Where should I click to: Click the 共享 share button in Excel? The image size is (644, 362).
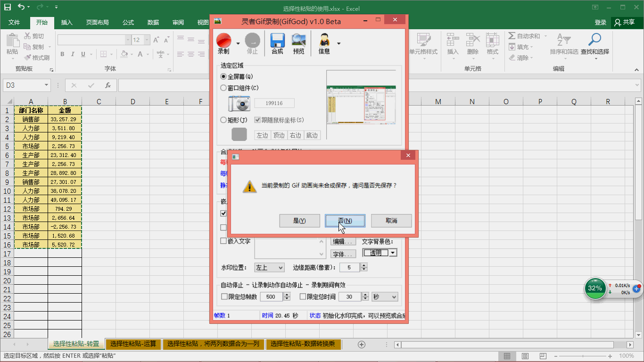pos(625,22)
